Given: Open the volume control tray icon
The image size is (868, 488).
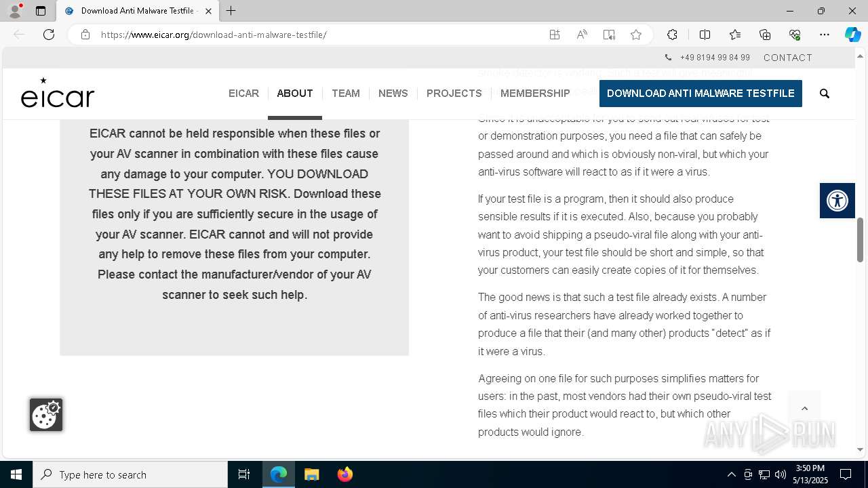Looking at the screenshot, I should 781,474.
